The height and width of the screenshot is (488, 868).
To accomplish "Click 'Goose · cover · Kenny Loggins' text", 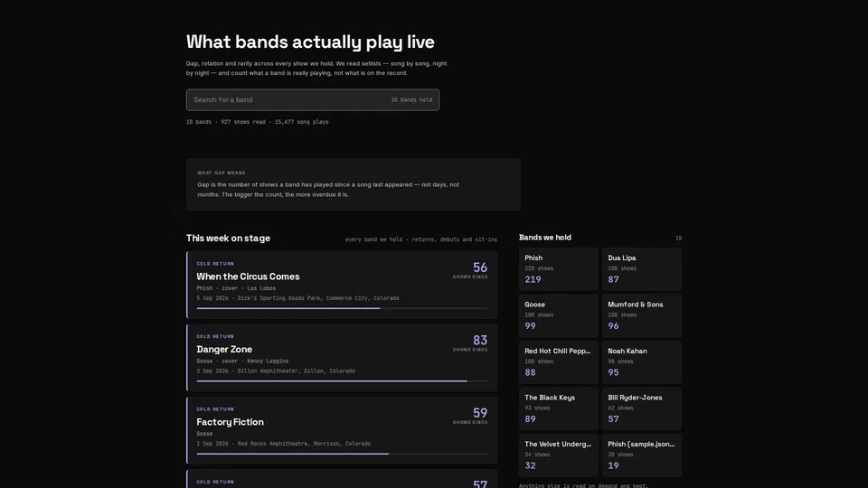I will click(x=242, y=361).
